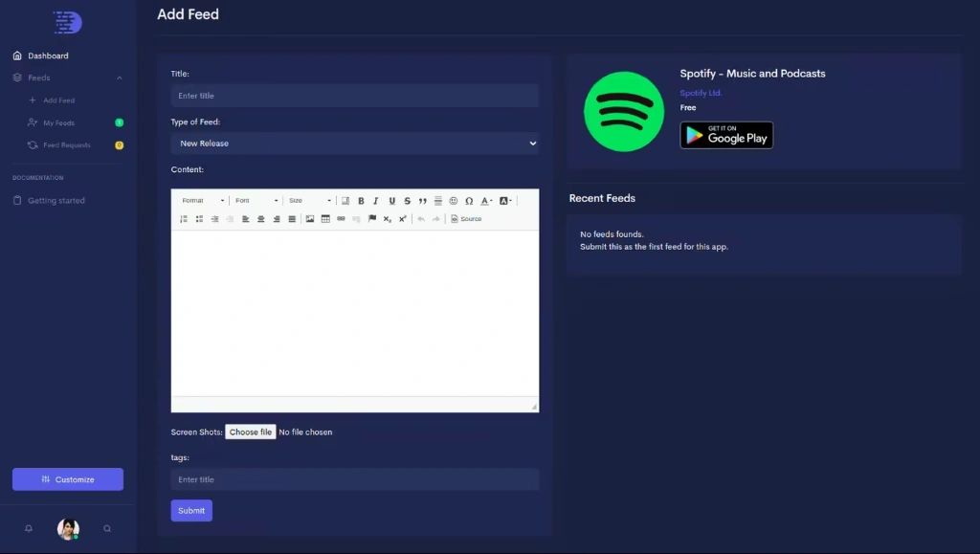The width and height of the screenshot is (980, 554).
Task: Open special character Omega dialog
Action: click(469, 201)
